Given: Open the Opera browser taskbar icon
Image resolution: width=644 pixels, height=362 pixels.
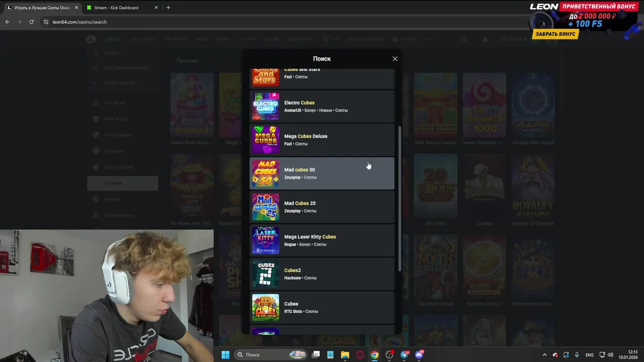Looking at the screenshot, I should pos(360,355).
